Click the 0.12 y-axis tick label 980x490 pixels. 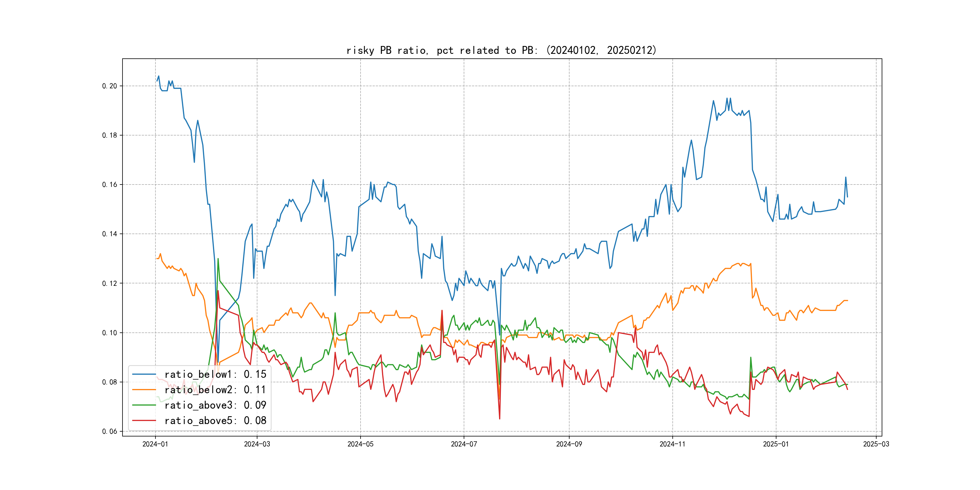[109, 283]
